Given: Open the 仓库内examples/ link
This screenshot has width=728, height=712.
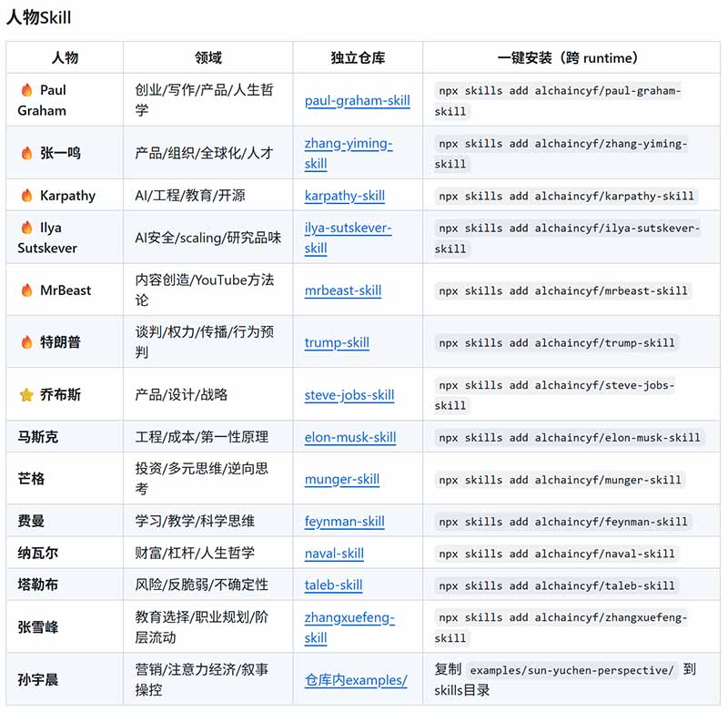Looking at the screenshot, I should 356,680.
